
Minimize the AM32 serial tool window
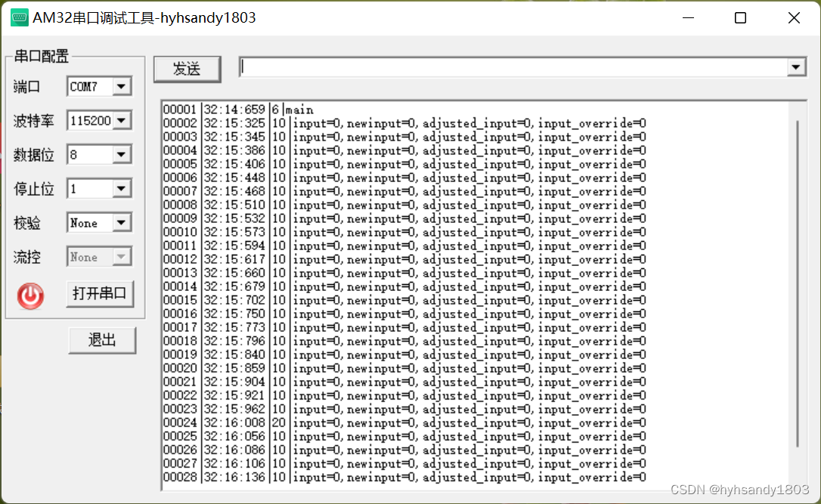[689, 18]
